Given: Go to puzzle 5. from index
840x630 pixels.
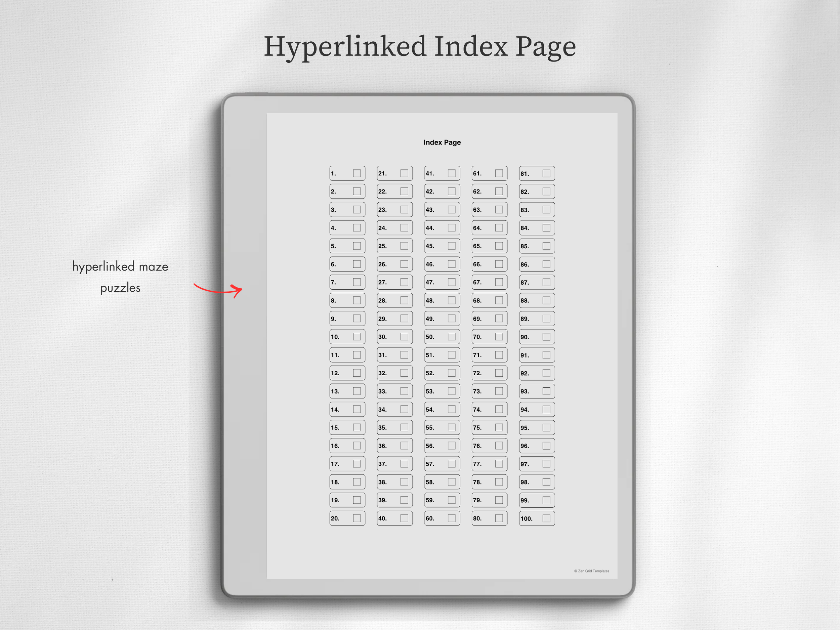Looking at the screenshot, I should pyautogui.click(x=347, y=246).
